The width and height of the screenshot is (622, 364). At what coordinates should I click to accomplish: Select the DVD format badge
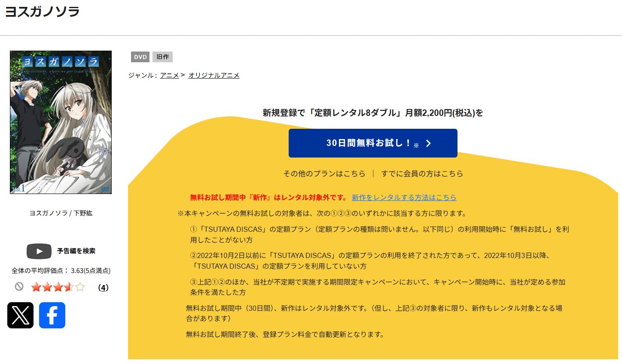(140, 57)
